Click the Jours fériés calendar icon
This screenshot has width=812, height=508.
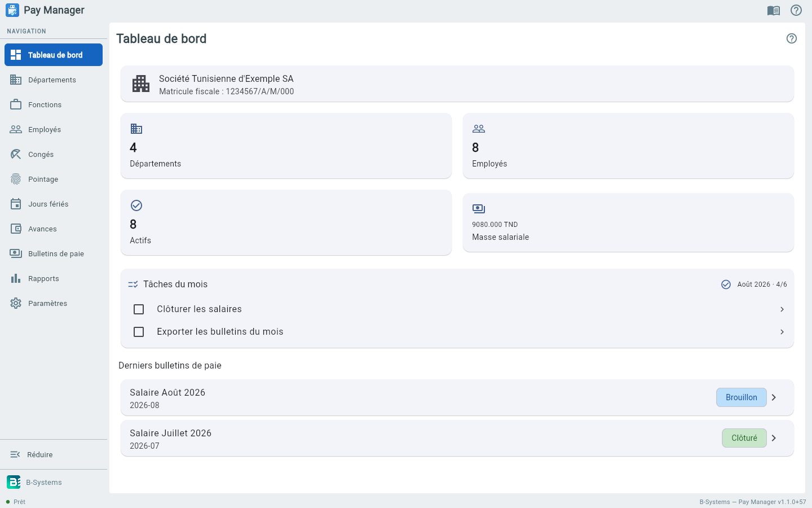pyautogui.click(x=16, y=204)
